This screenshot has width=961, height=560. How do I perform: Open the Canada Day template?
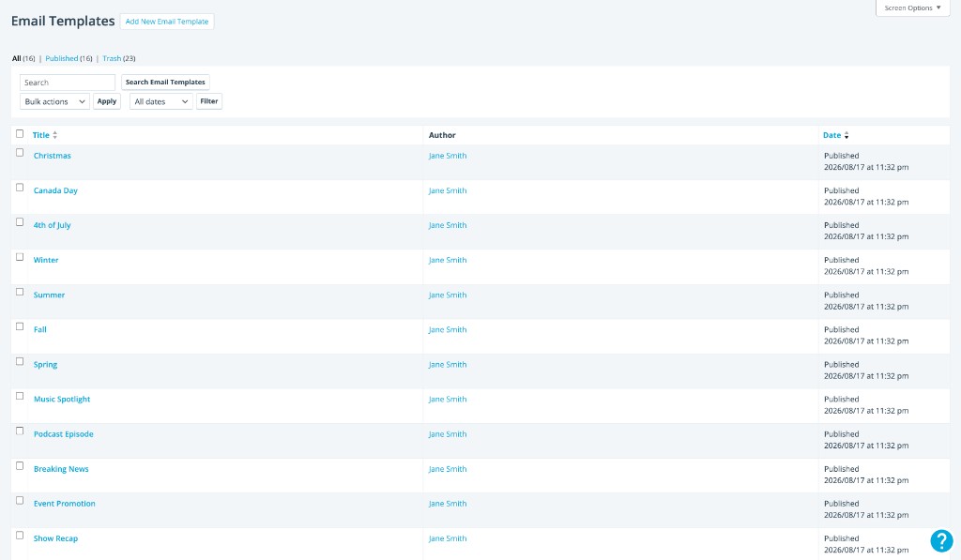pos(55,190)
